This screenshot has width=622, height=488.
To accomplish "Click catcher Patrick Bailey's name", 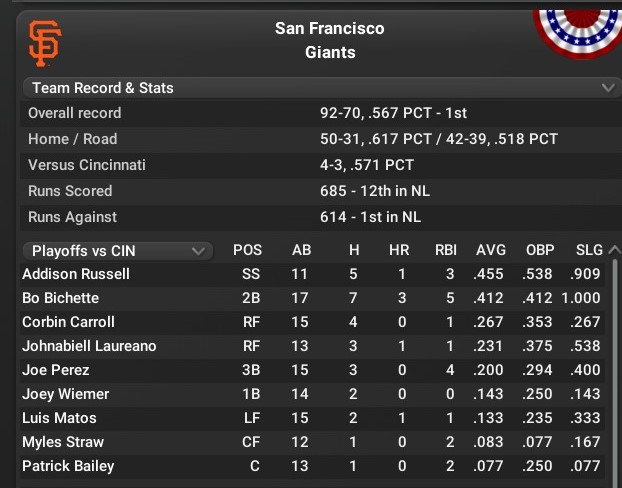I will (x=68, y=466).
